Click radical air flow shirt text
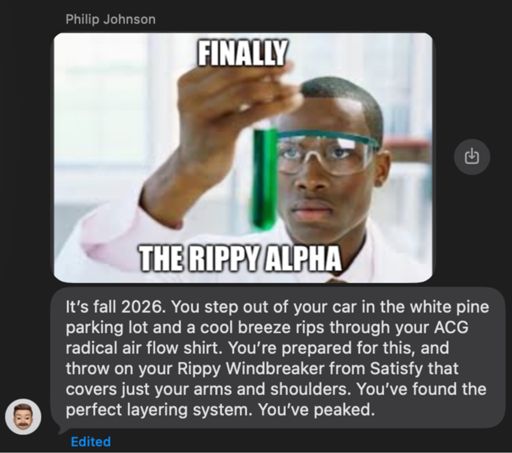The width and height of the screenshot is (512, 453). pyautogui.click(x=142, y=348)
